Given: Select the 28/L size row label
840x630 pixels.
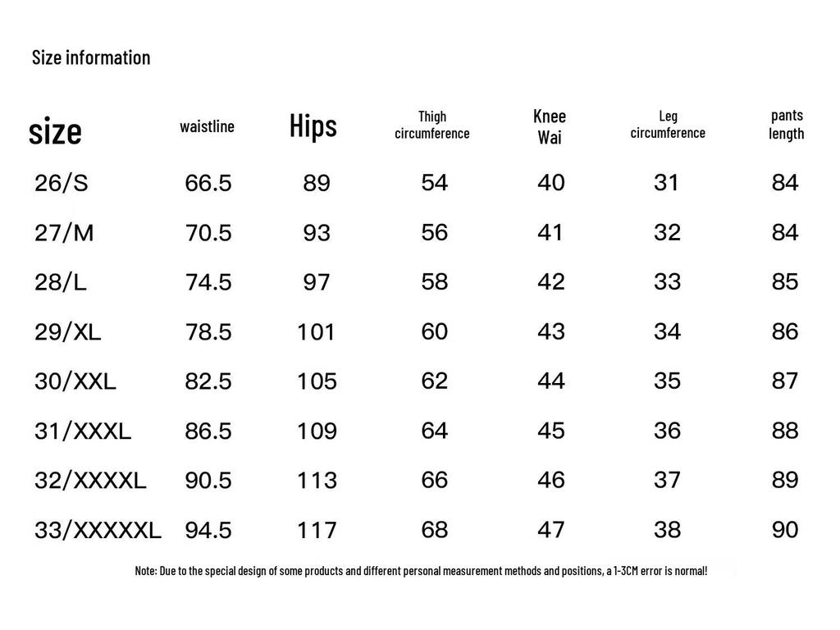Looking at the screenshot, I should tap(61, 282).
